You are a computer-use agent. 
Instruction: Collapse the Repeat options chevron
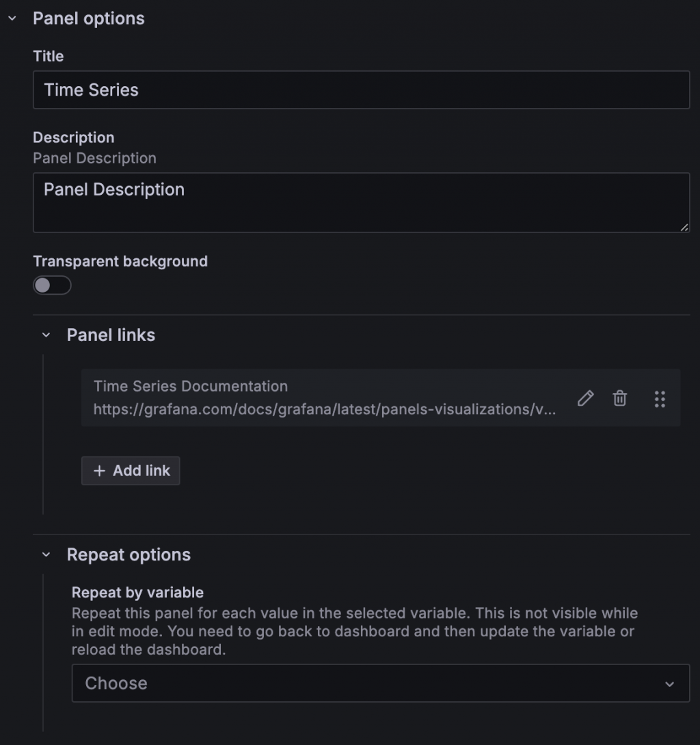[x=46, y=554]
